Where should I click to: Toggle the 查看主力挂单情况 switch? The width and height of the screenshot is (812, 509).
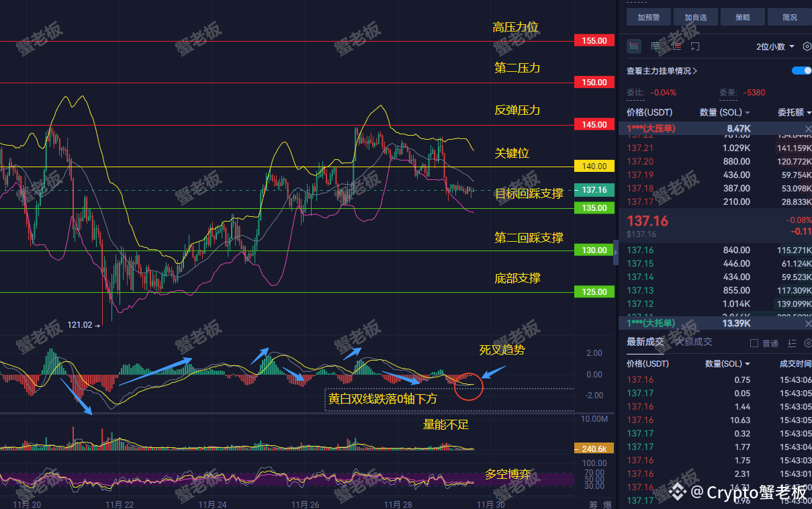pyautogui.click(x=802, y=71)
